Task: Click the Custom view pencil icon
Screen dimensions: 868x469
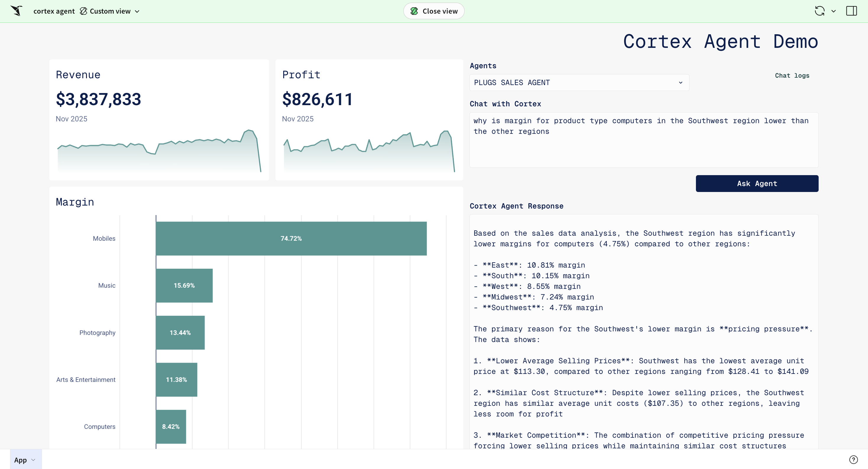Action: coord(84,11)
